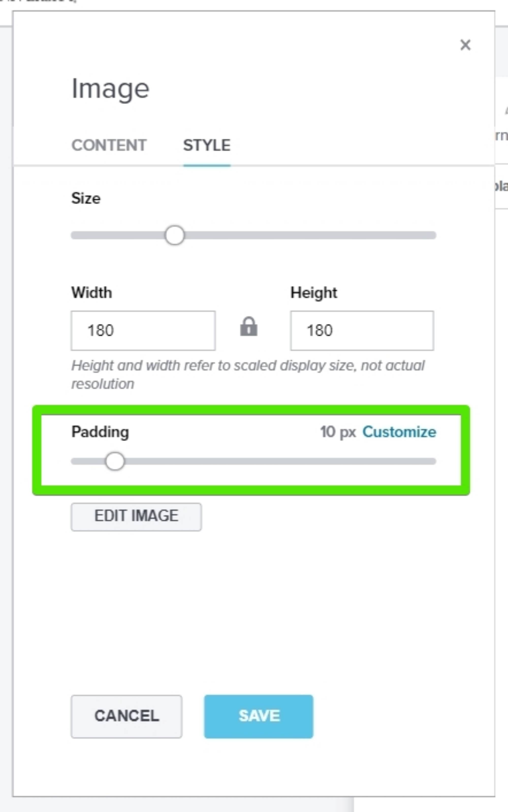Screen dimensions: 508x812
Task: Switch to the CONTENT tab
Action: (x=109, y=145)
